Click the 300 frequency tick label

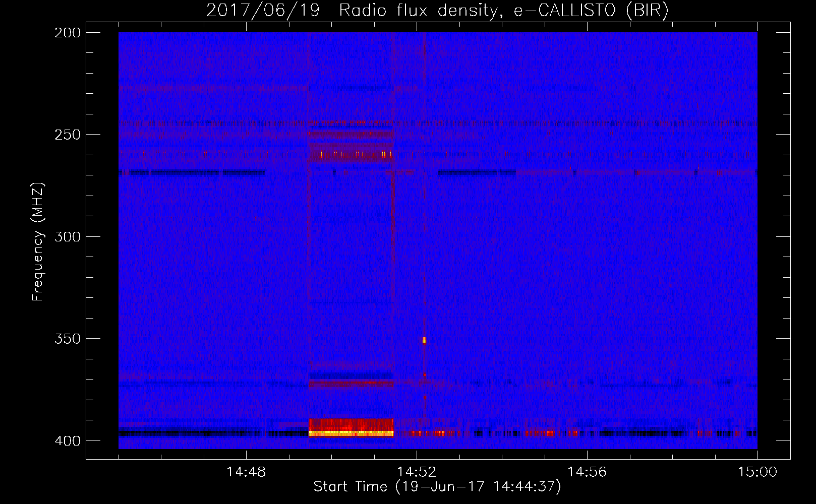point(68,236)
